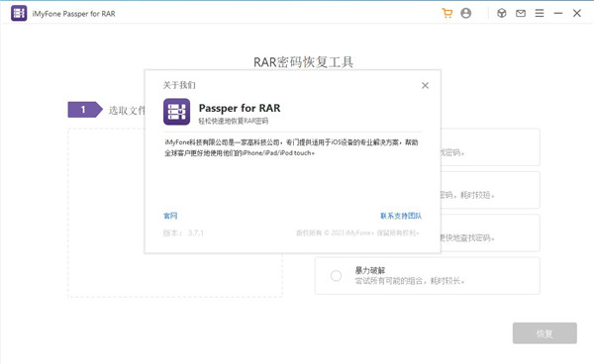Open the 官网 link
This screenshot has height=364, width=594.
click(170, 216)
